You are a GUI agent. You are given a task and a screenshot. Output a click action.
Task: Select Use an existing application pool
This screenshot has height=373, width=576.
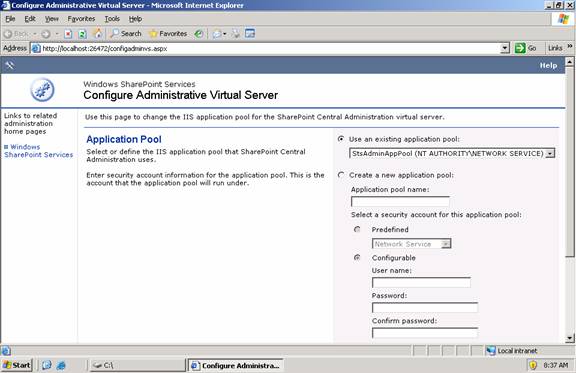tap(341, 139)
